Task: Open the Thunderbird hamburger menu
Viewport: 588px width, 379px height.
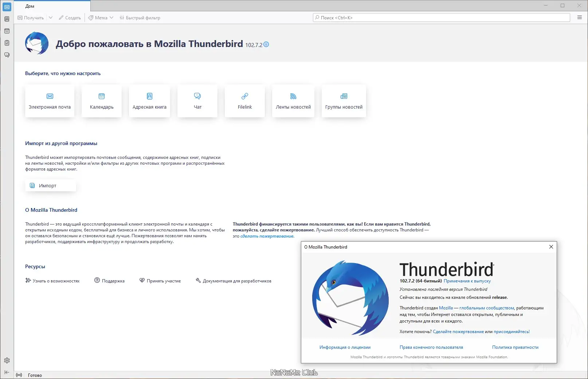Action: (x=580, y=17)
